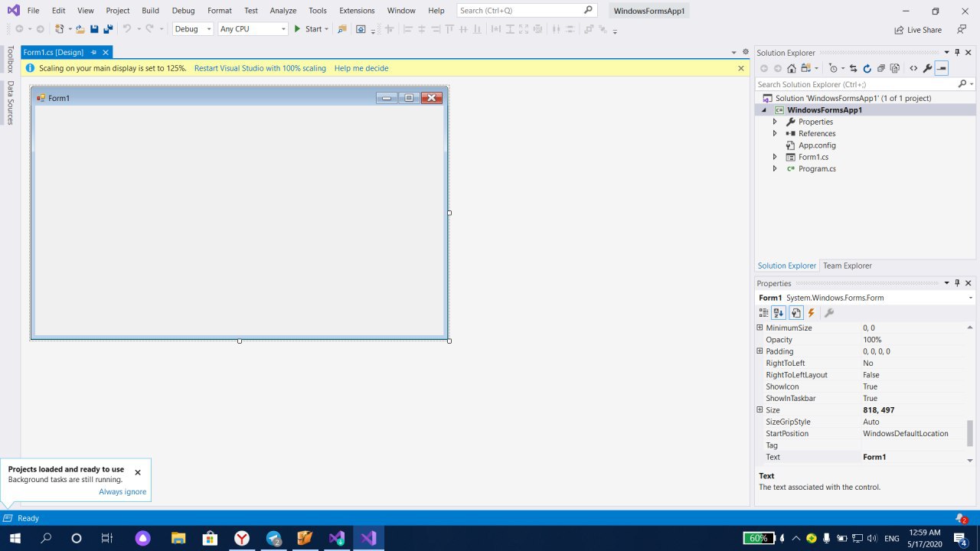Screen dimensions: 980x551
Task: Toggle Solutions and Folders view switch
Action: pyautogui.click(x=805, y=68)
